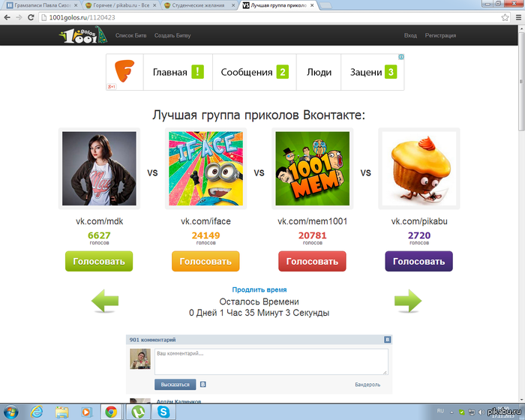
Task: Open Windows Explorer folder on taskbar
Action: (62, 412)
